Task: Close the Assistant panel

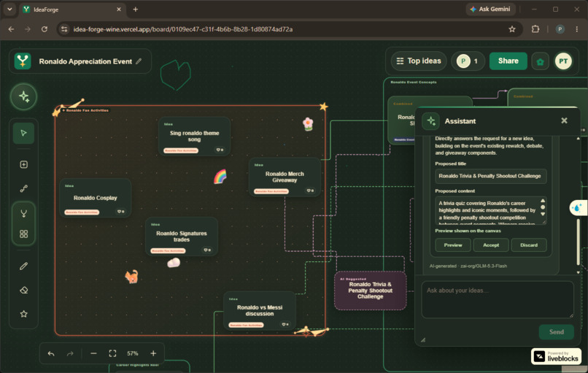Action: coord(564,120)
